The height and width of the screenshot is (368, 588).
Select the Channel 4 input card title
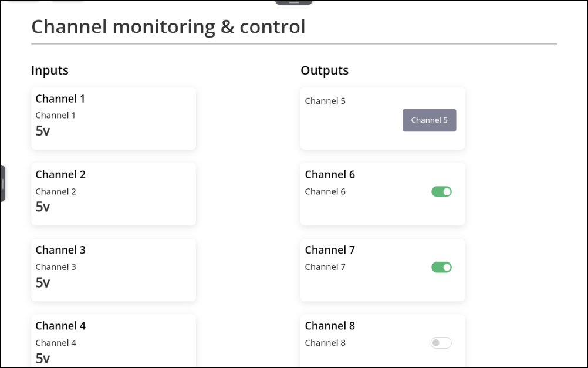(60, 326)
